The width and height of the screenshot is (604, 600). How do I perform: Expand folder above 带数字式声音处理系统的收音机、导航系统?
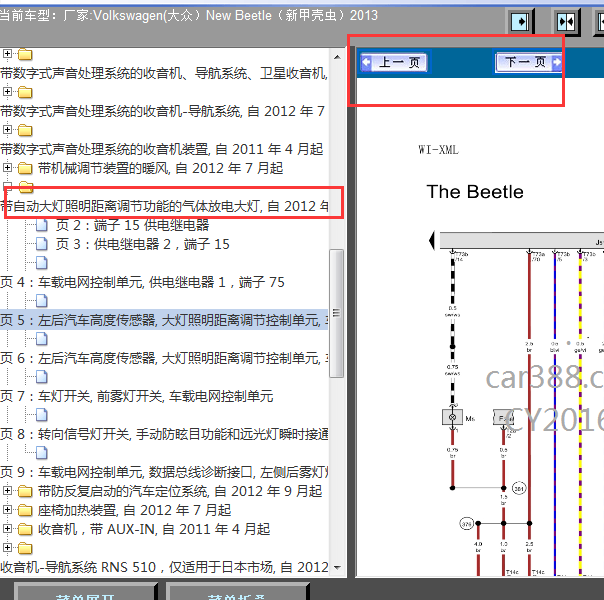pos(7,54)
